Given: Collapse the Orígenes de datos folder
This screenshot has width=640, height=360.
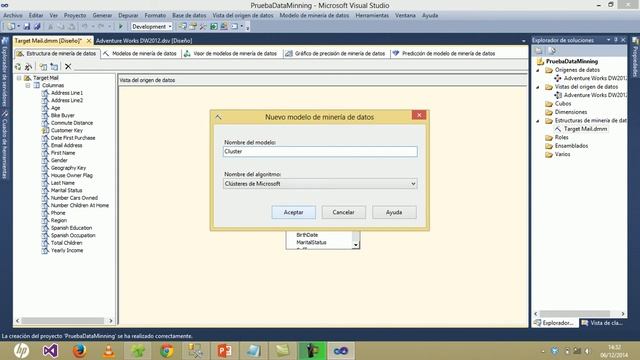Looking at the screenshot, I should click(538, 70).
